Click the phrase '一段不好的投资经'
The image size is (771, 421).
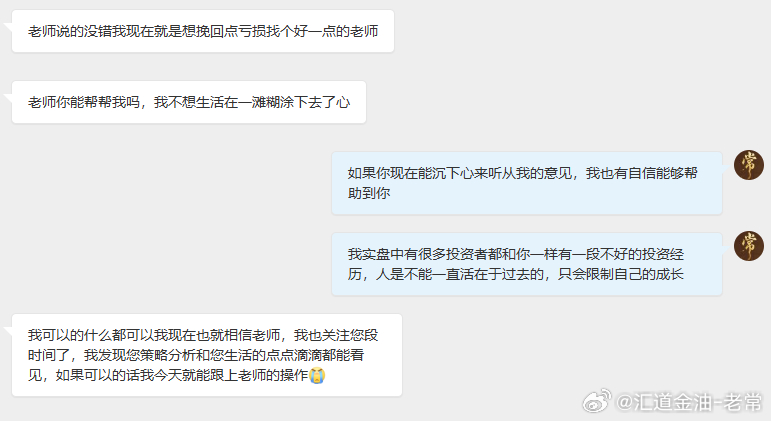pyautogui.click(x=628, y=254)
